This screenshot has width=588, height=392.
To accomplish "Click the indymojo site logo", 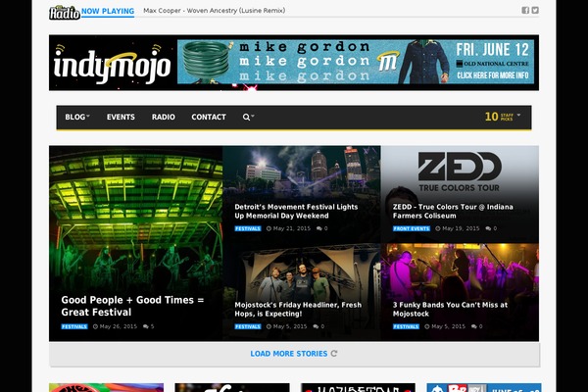I will coord(112,64).
